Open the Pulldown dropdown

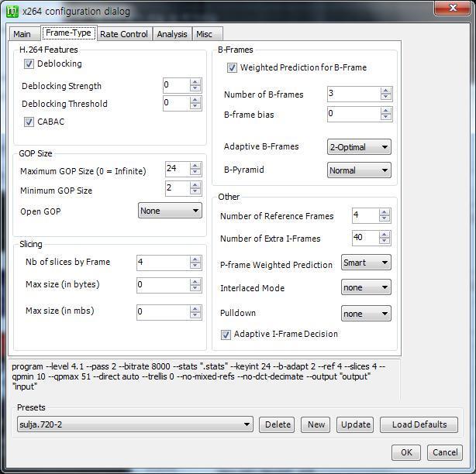(366, 313)
